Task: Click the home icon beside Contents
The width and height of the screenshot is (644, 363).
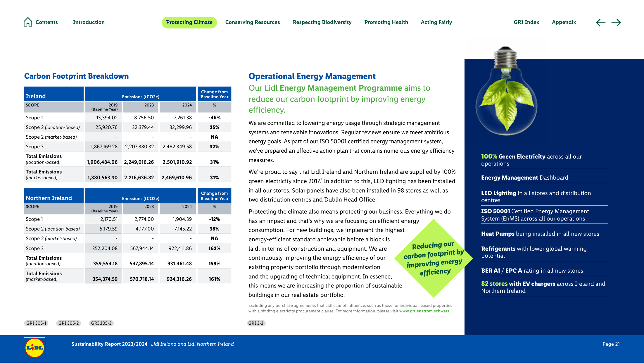Action: pyautogui.click(x=28, y=22)
